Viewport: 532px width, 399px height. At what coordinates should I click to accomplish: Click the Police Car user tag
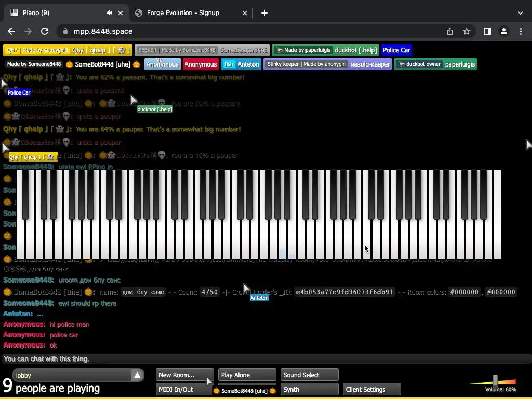click(396, 50)
